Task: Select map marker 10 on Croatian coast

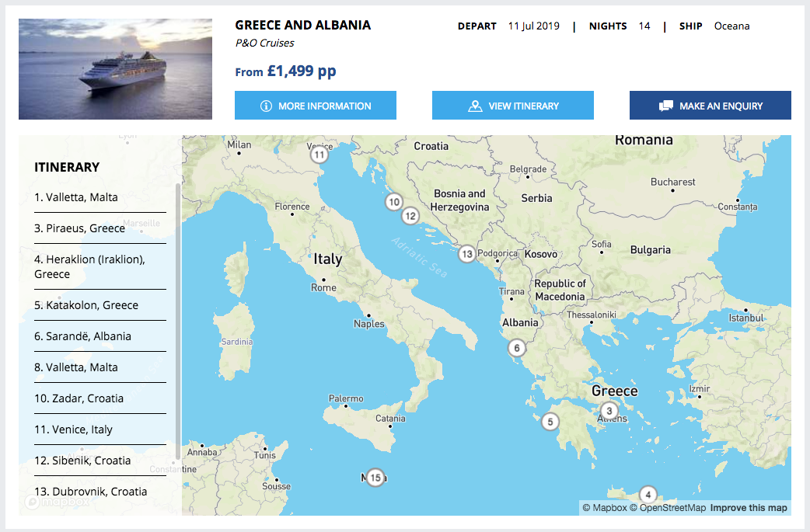Action: [394, 202]
